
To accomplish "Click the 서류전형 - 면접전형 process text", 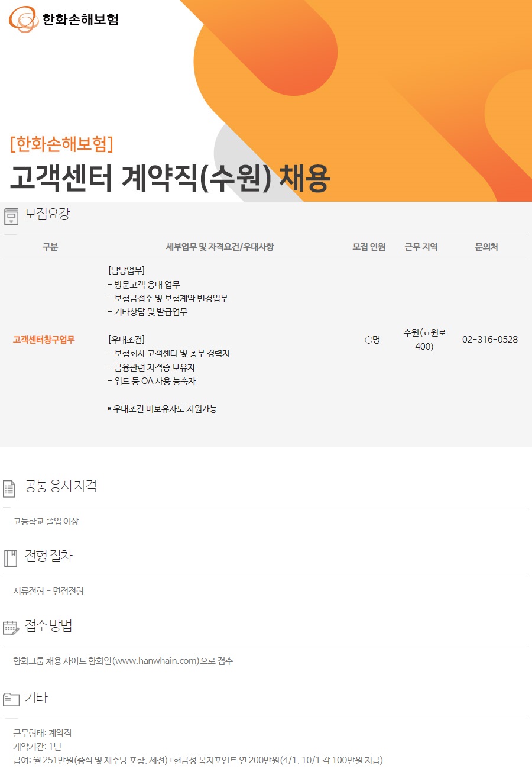I will click(48, 591).
